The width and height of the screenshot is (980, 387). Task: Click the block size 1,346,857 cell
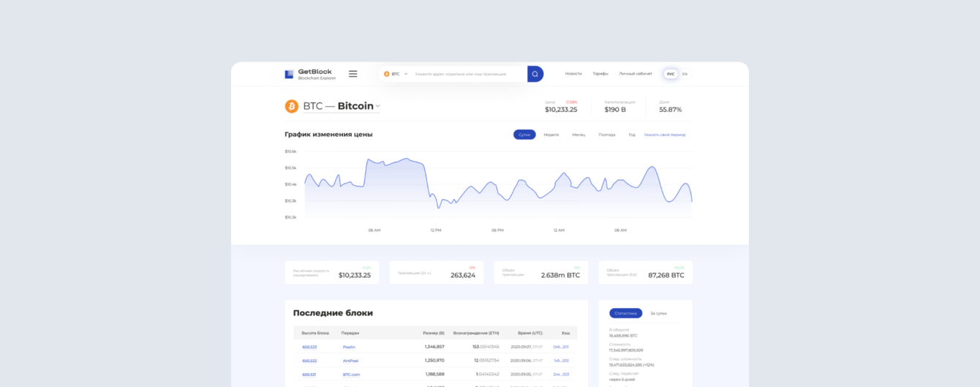click(x=434, y=347)
